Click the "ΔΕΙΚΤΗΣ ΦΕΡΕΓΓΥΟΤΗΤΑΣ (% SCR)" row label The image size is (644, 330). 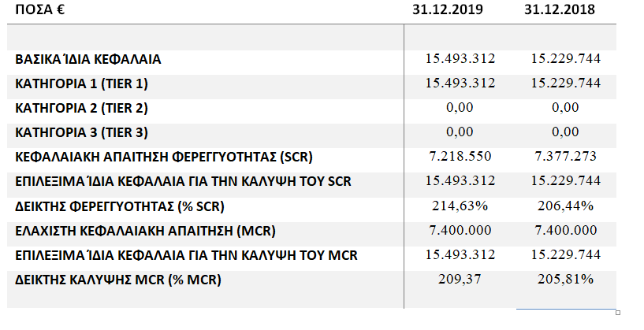coord(121,206)
